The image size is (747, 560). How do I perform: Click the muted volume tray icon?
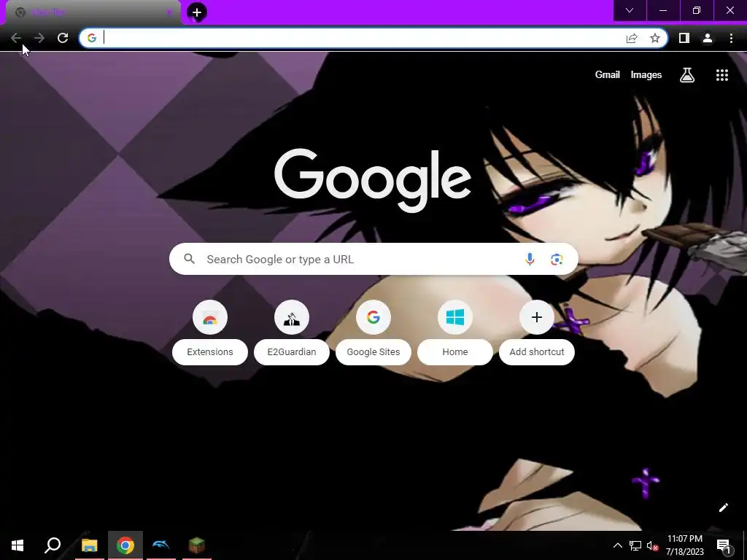click(x=653, y=545)
